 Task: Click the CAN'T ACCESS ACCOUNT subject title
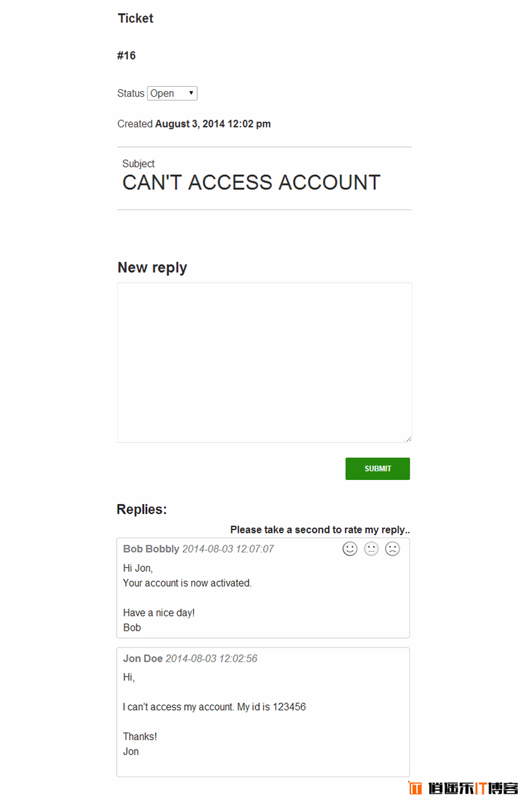tap(251, 182)
